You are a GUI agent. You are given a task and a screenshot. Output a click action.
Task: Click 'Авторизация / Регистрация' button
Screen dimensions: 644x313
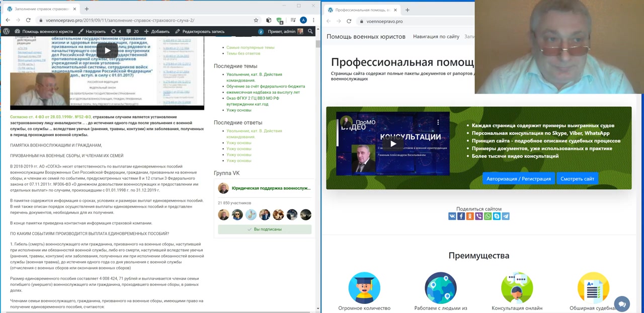point(518,179)
